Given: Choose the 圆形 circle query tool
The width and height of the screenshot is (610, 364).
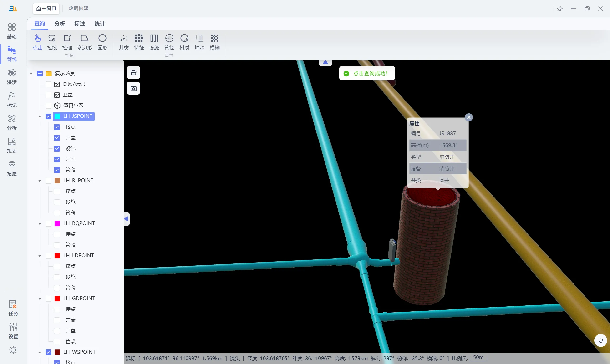Looking at the screenshot, I should [x=102, y=42].
